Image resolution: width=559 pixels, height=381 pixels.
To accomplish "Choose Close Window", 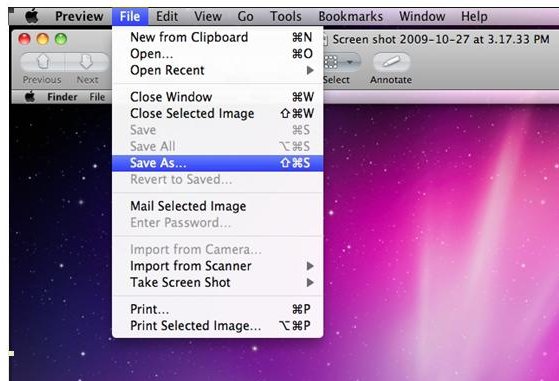I will coord(217,97).
